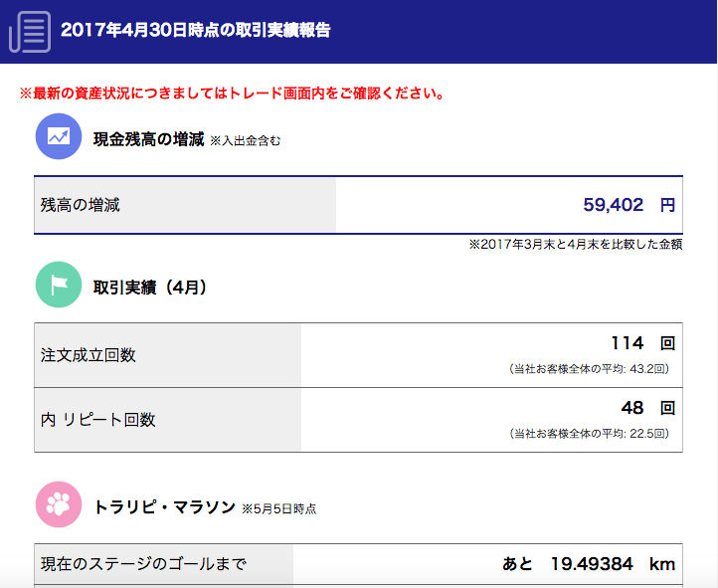Click the トラリピ・マラソン heading
The height and width of the screenshot is (588, 718).
[x=164, y=507]
